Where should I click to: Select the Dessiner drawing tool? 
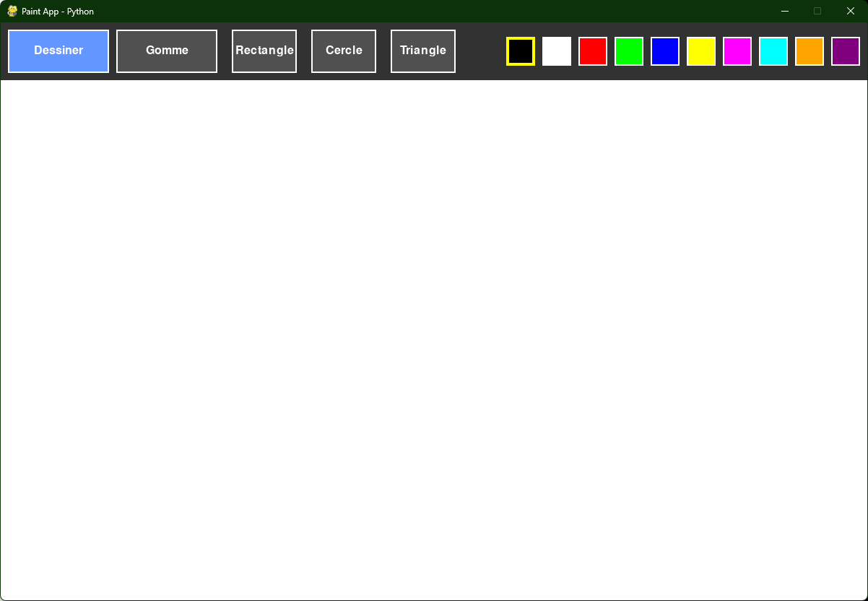point(58,51)
